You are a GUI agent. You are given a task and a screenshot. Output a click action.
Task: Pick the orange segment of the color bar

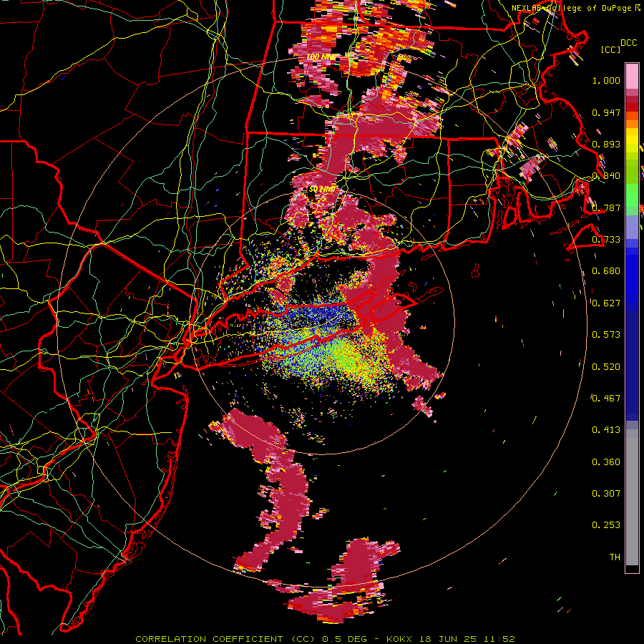point(632,120)
